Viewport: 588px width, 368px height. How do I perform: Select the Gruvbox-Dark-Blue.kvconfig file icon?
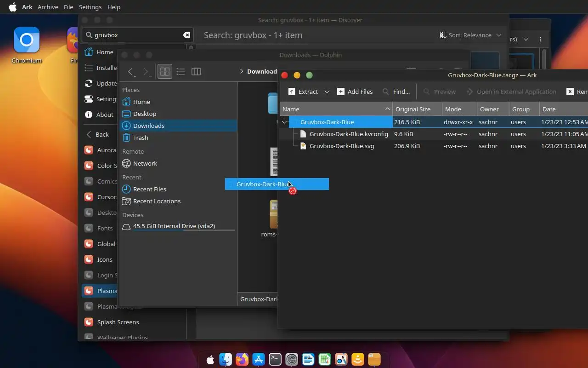click(303, 134)
